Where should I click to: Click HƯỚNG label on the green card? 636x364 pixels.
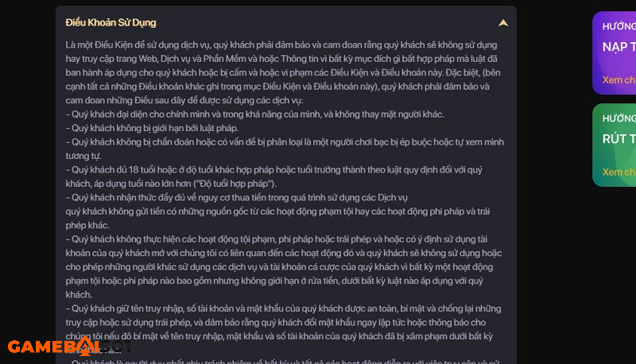tap(619, 118)
